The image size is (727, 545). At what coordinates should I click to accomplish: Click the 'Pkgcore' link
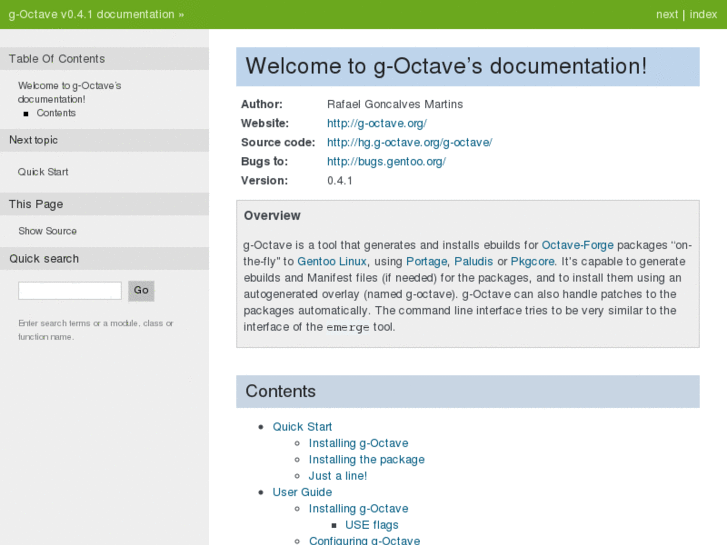532,261
